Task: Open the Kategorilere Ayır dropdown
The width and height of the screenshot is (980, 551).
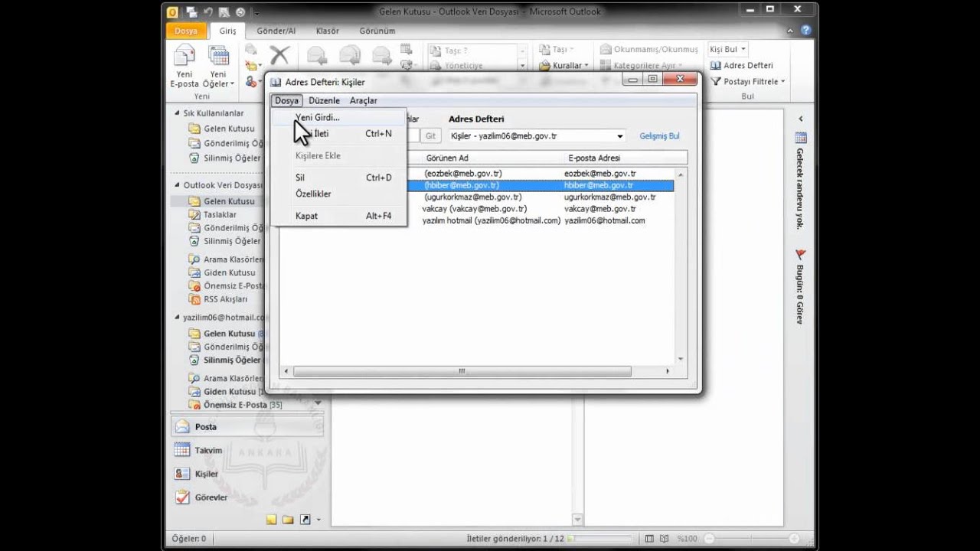Action: coord(642,66)
